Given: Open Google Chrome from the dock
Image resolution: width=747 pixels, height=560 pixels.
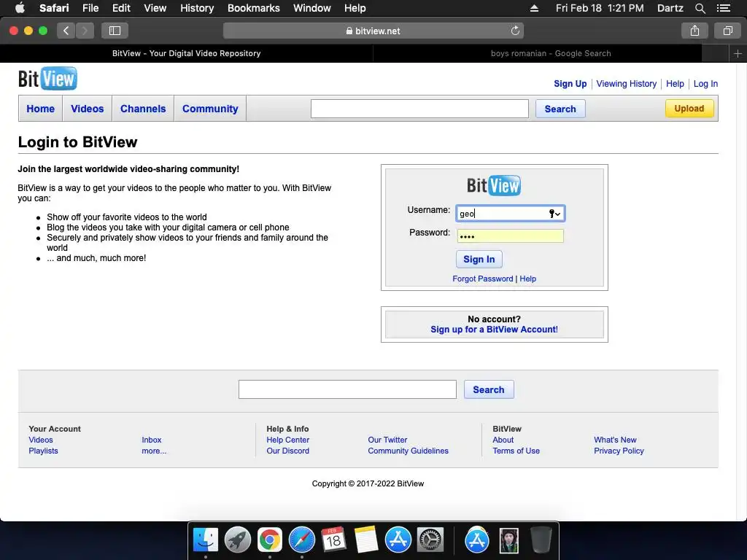Looking at the screenshot, I should click(x=270, y=540).
